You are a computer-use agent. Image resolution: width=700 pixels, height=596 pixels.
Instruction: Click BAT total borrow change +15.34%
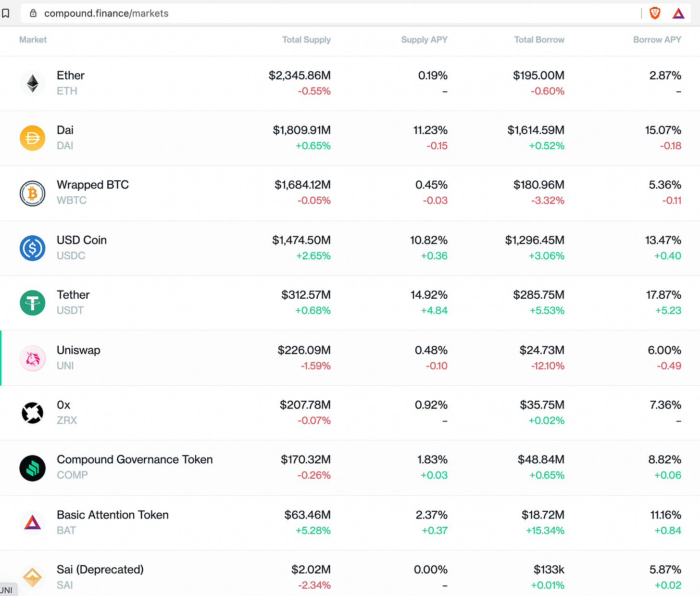(545, 531)
